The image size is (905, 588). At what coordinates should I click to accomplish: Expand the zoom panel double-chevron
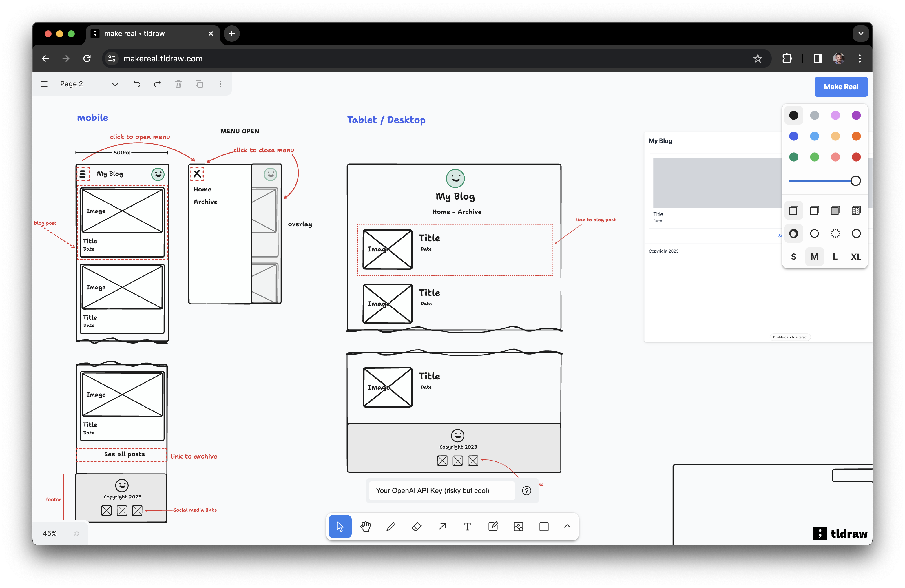pos(76,533)
